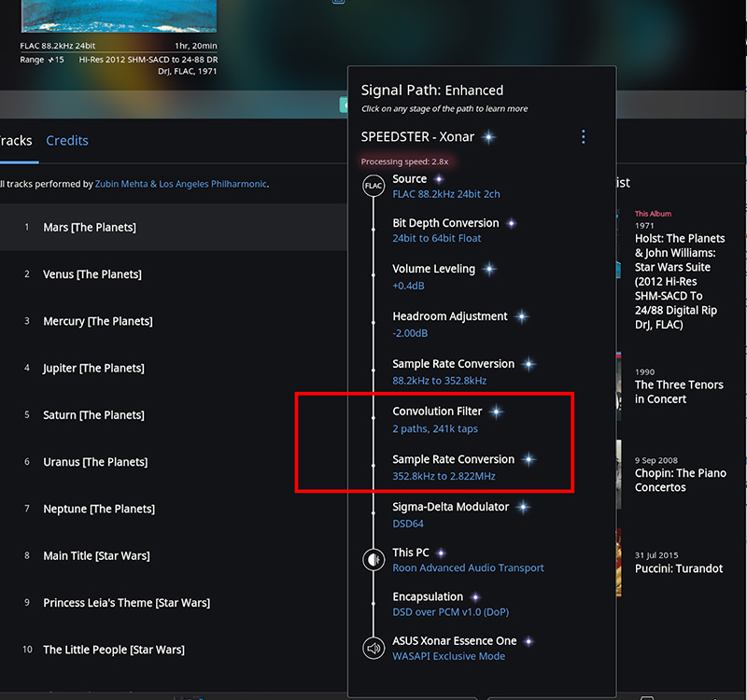
Task: Click the star icon beside Encapsulation
Action: [x=475, y=597]
